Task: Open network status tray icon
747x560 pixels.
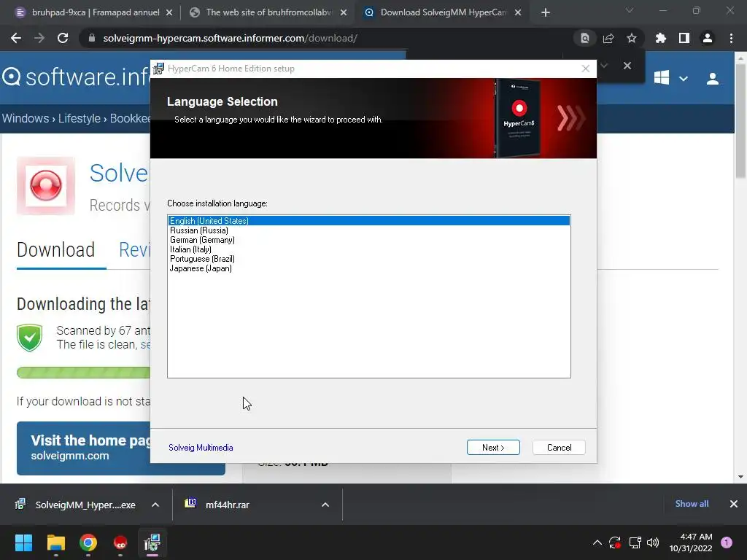Action: coord(635,542)
